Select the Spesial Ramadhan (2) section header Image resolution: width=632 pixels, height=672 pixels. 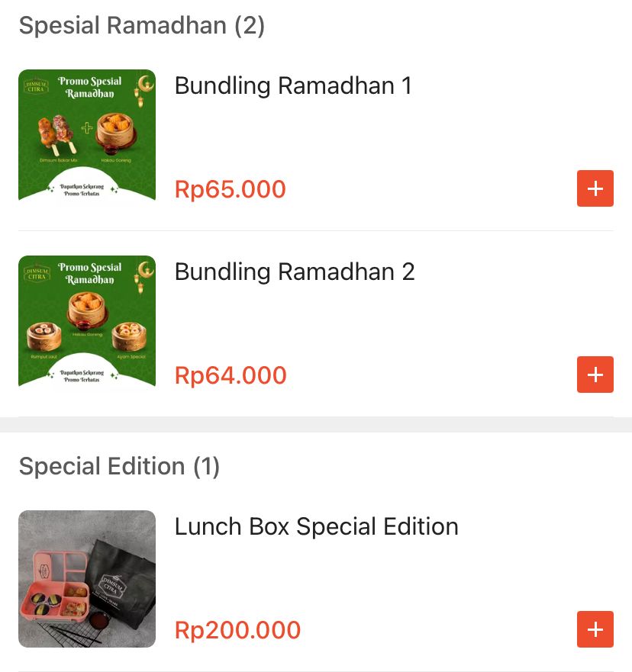[x=142, y=26]
